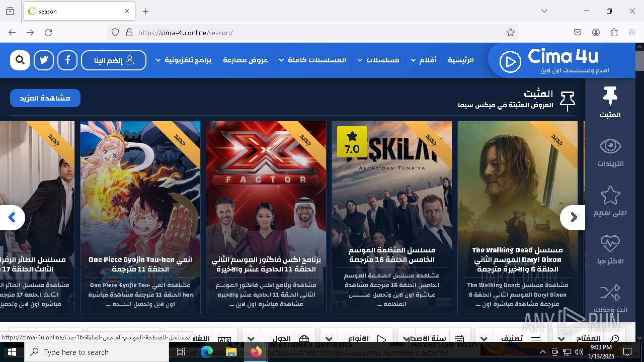Image resolution: width=644 pixels, height=362 pixels.
Task: Click the مشاهدة المزيد button
Action: point(45,98)
